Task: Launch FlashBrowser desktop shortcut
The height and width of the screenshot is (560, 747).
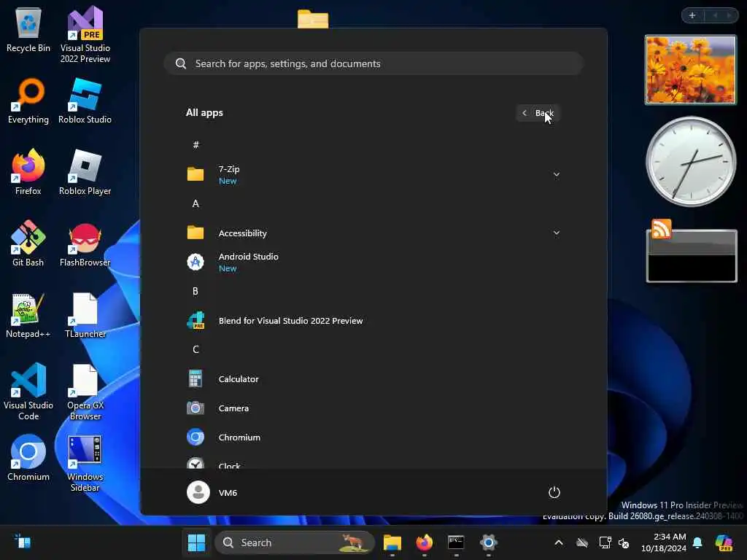Action: pyautogui.click(x=85, y=244)
